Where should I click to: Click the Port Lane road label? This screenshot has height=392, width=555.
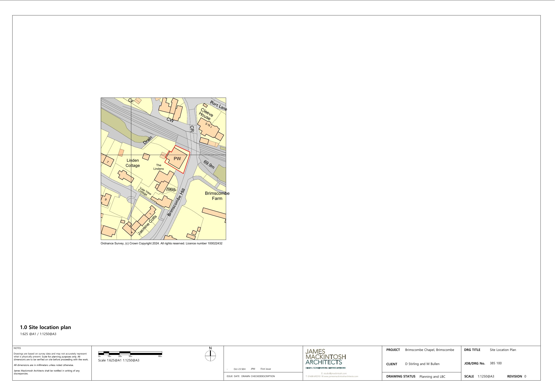[x=218, y=106]
